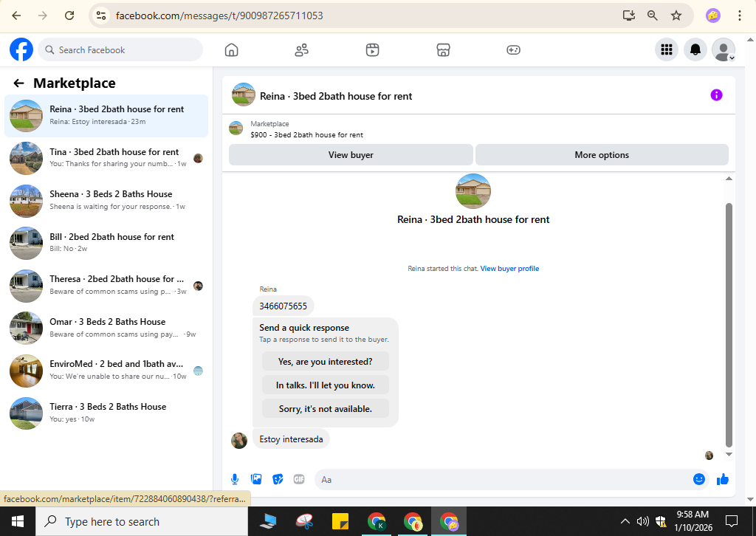
Task: Click the 'Estoy interesada' message
Action: [291, 439]
